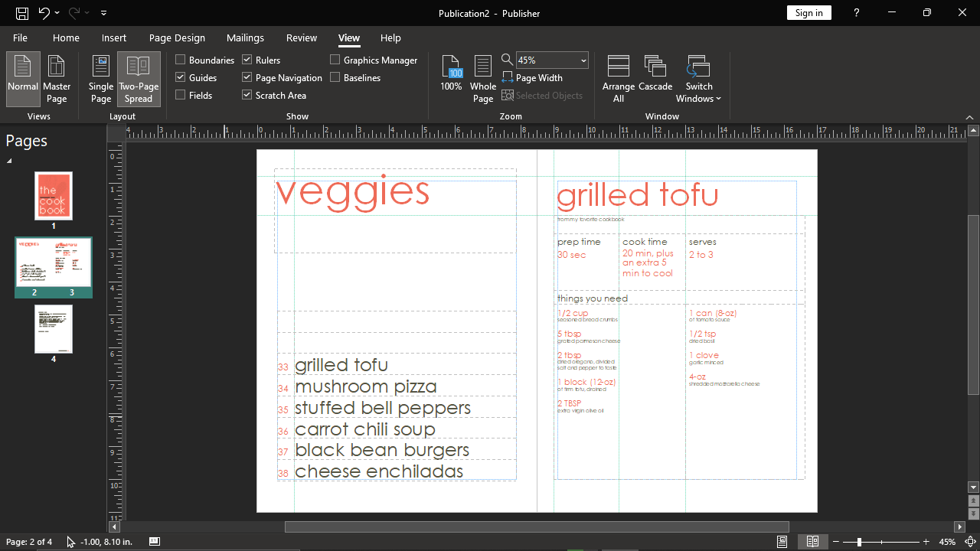Click the Undo arrow icon
Viewport: 980px width, 551px height.
(44, 13)
